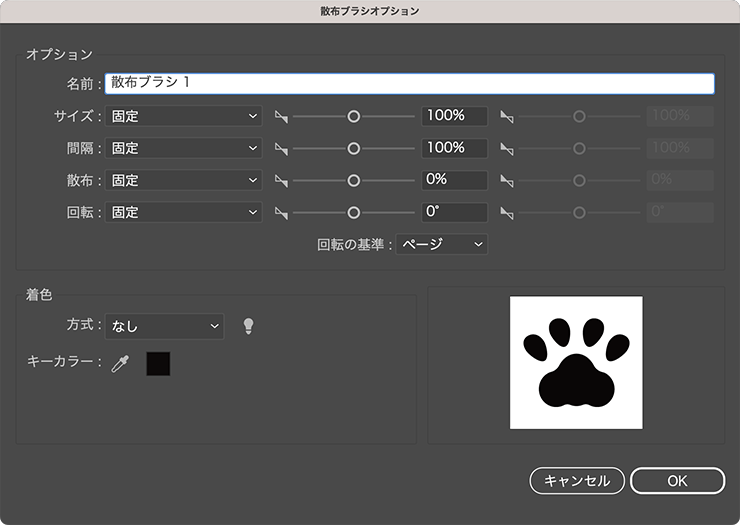Click the black key color swatch
Image resolution: width=740 pixels, height=525 pixels.
158,363
